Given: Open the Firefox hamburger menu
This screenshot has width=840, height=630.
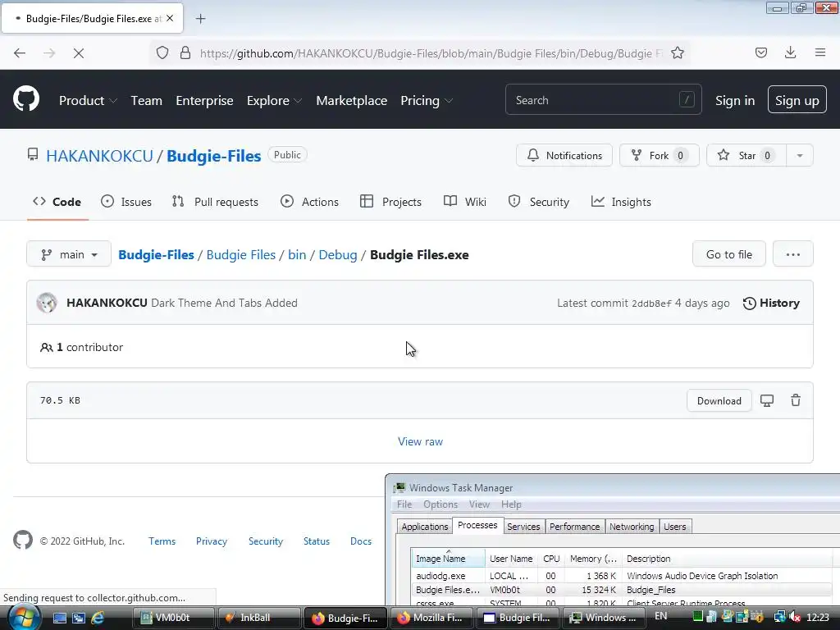Looking at the screenshot, I should (x=820, y=52).
